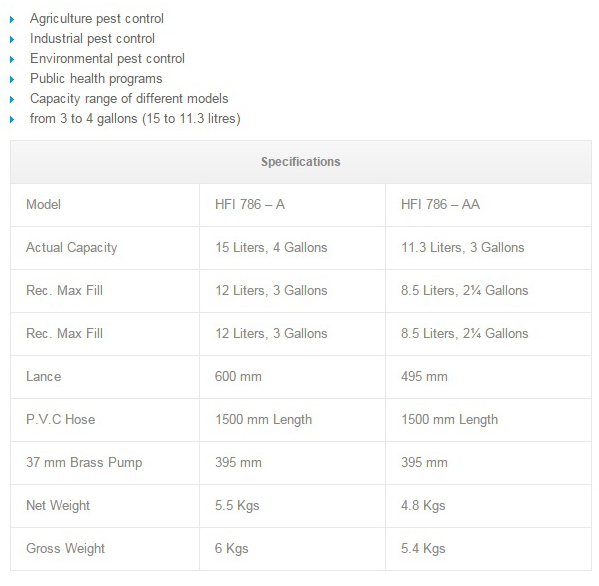Image resolution: width=599 pixels, height=586 pixels.
Task: Click the arrow bullet beside Industrial pest control
Action: (x=12, y=39)
